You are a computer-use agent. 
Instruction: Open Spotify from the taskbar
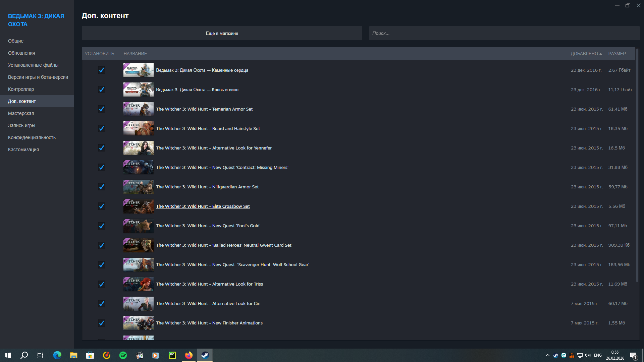point(123,355)
